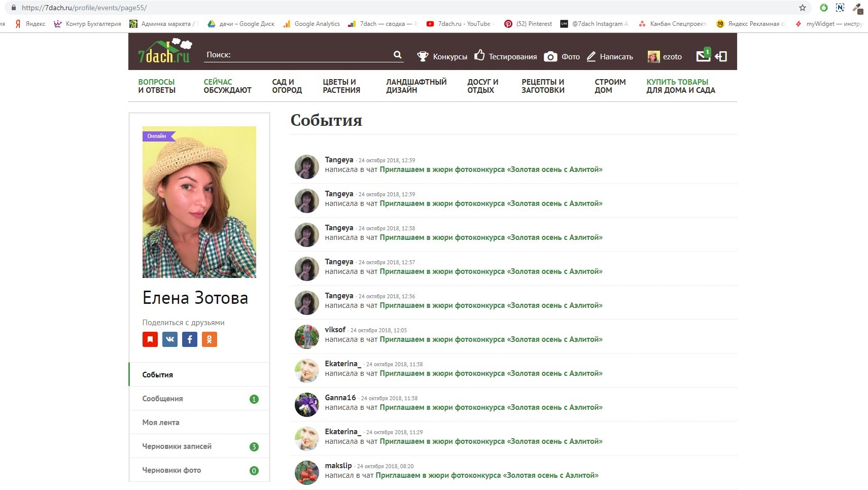868x490 pixels.
Task: Open Ganna16's chat link to фотоконкурс
Action: 491,407
